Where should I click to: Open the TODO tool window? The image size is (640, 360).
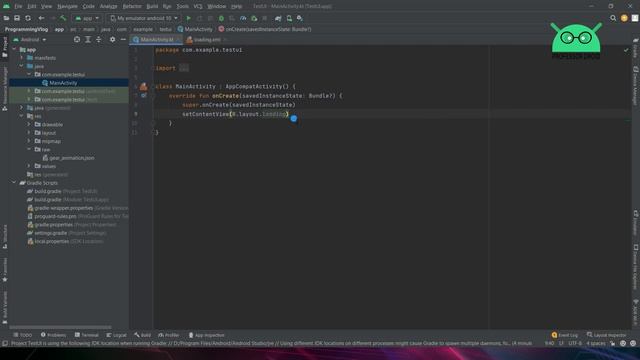[22, 335]
